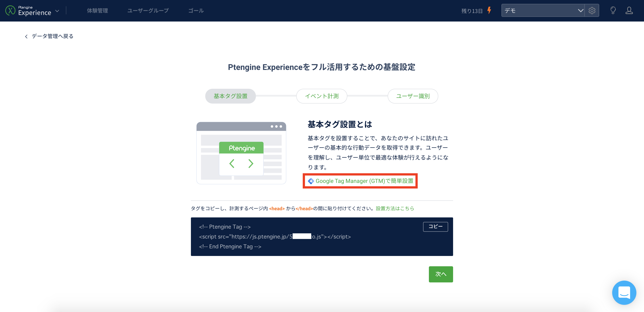Click the lightbulb tips icon
The height and width of the screenshot is (312, 644).
click(613, 11)
